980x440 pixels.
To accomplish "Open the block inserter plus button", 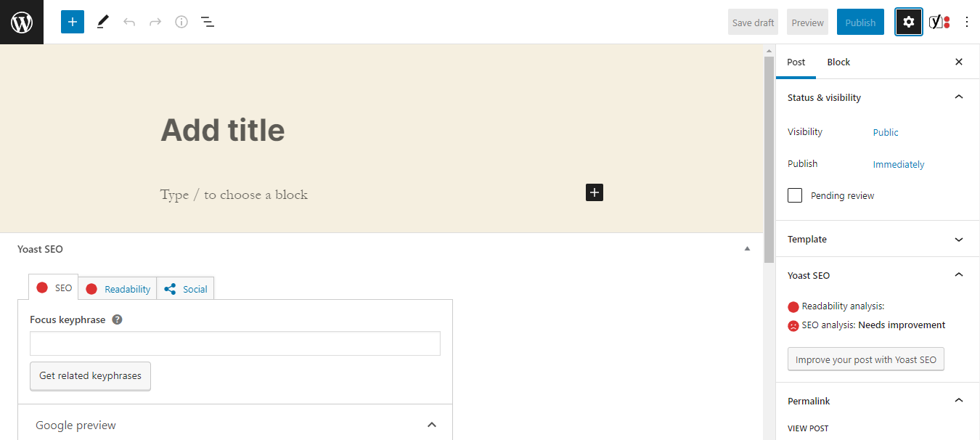I will click(x=73, y=22).
